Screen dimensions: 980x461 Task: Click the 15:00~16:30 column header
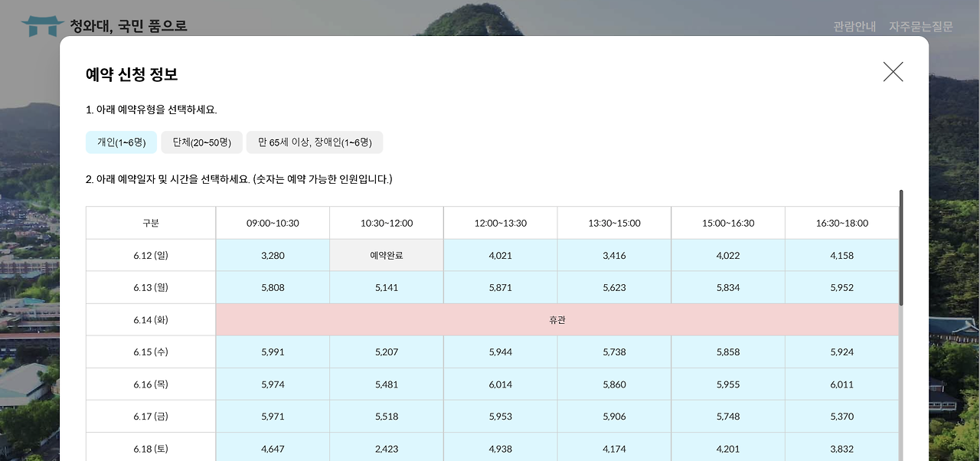coord(728,223)
